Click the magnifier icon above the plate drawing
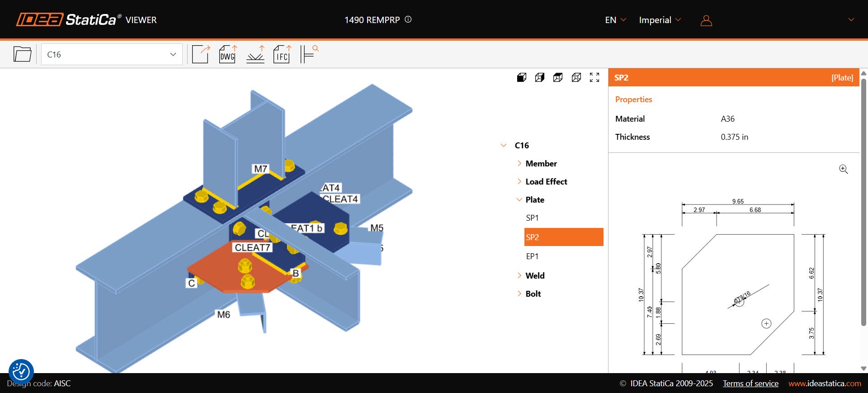Image resolution: width=868 pixels, height=393 pixels. (843, 169)
